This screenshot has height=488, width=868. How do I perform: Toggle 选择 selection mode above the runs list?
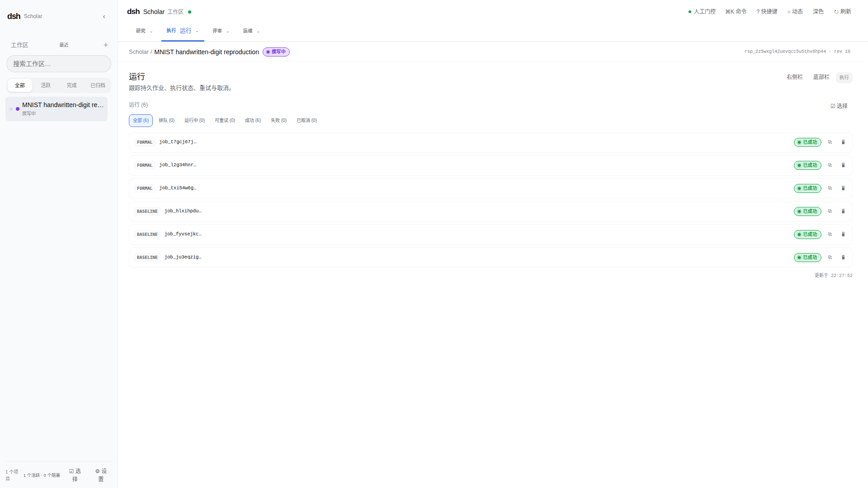pos(839,106)
